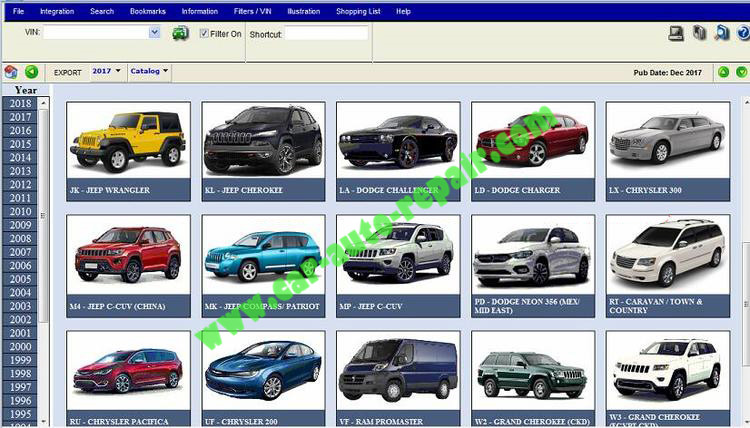This screenshot has width=750, height=428.
Task: Open the VF - Ram ProMaster catalog
Action: pos(398,379)
